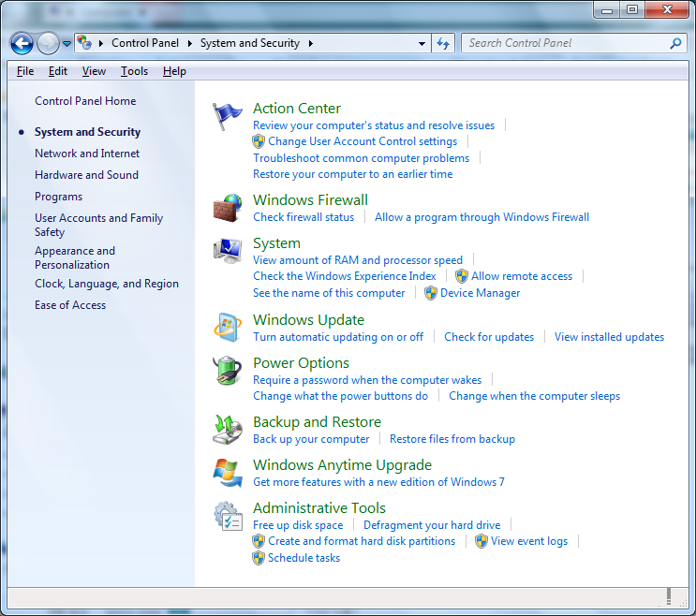Click Restore files from backup link
696x616 pixels.
tap(452, 439)
